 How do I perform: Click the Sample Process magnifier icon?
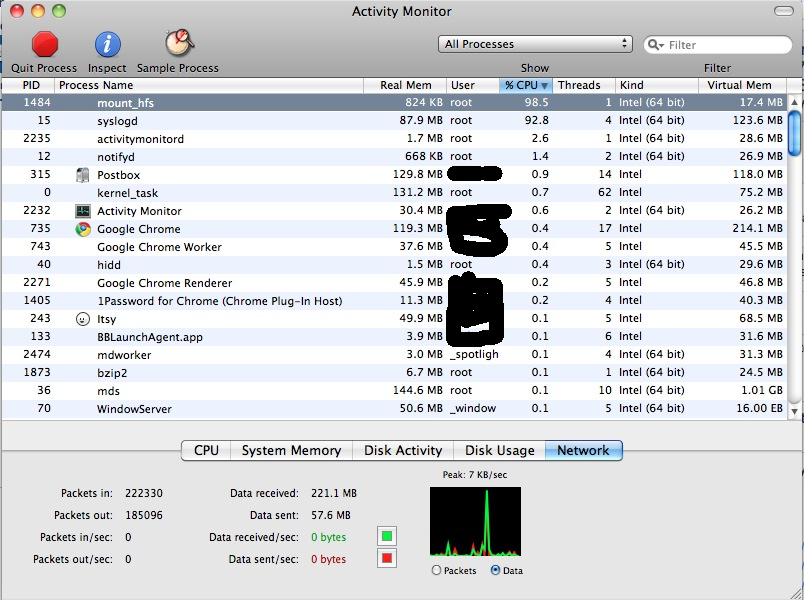tap(179, 43)
